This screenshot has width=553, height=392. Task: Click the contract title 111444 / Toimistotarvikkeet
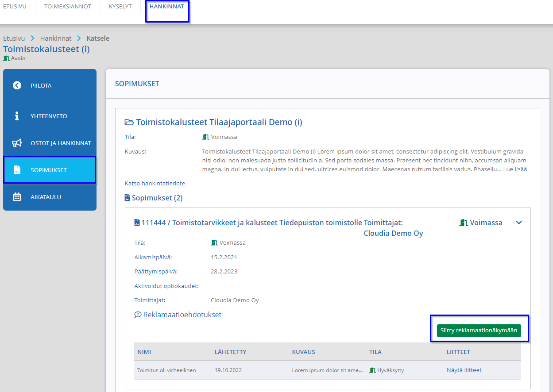[252, 223]
